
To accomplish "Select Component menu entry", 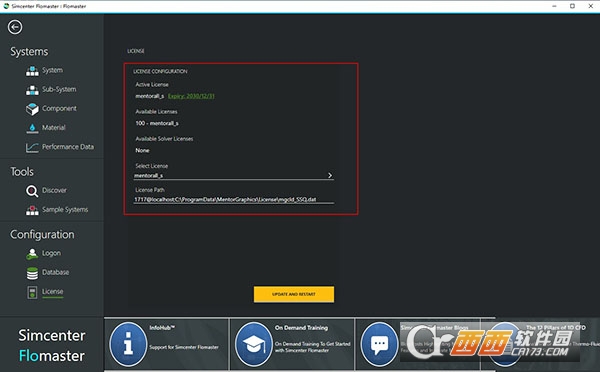I will (x=59, y=108).
